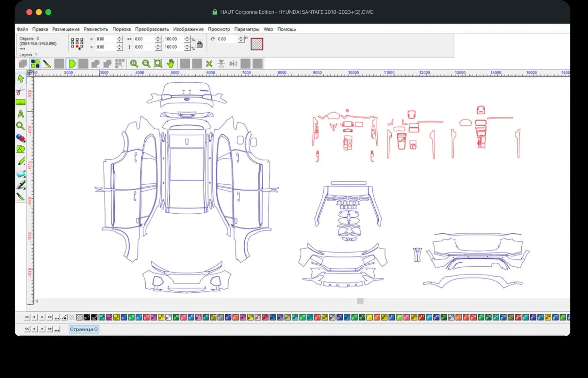Open the Просмотр menu
This screenshot has height=378, width=588.
pyautogui.click(x=219, y=29)
